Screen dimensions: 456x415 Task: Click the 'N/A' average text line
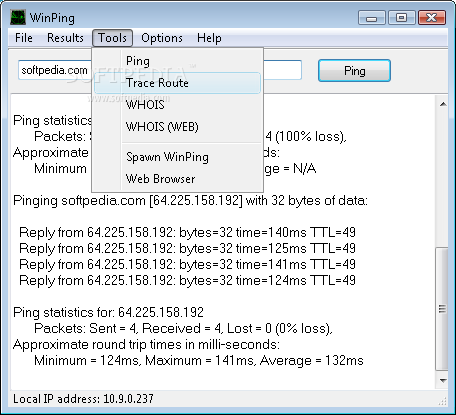pyautogui.click(x=290, y=169)
